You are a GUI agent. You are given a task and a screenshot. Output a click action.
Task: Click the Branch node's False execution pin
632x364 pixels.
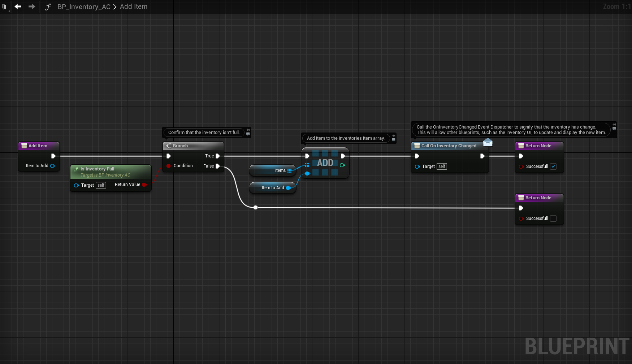[217, 166]
